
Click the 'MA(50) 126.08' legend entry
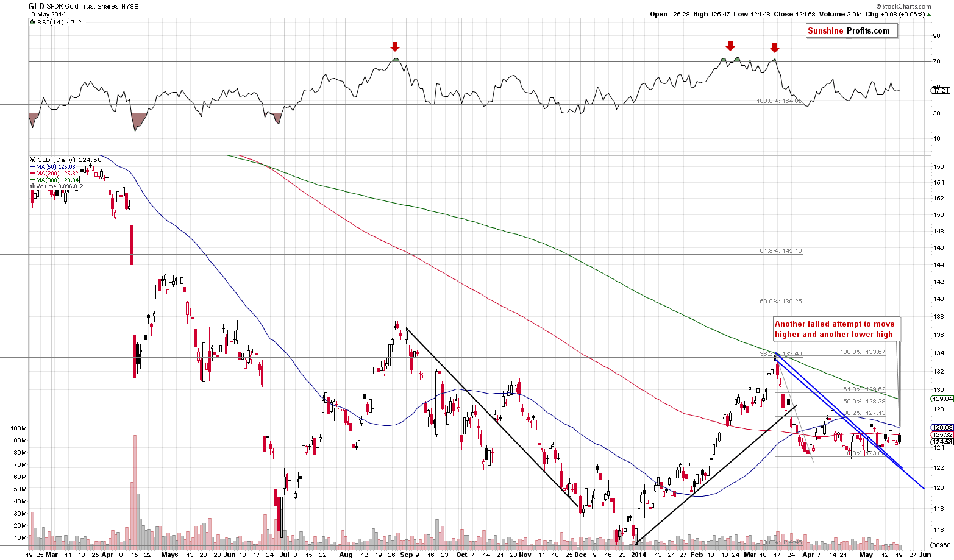tap(55, 166)
